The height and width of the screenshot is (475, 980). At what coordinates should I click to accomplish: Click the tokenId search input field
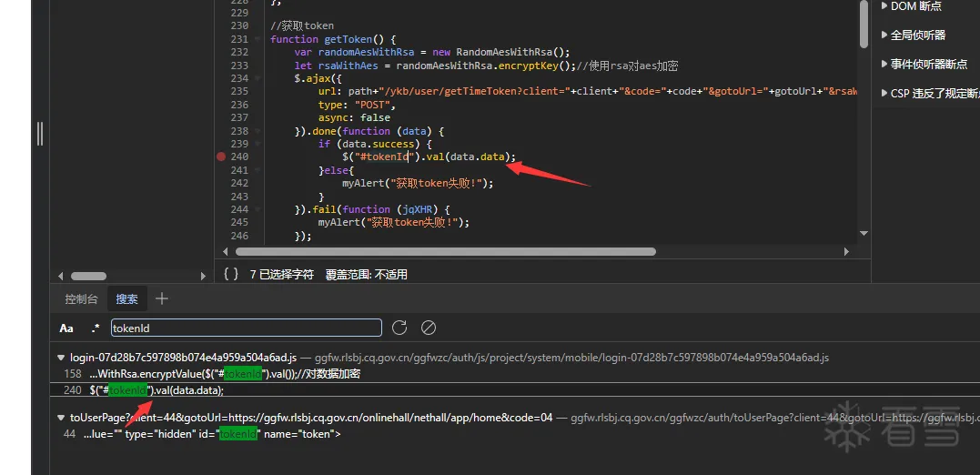point(247,328)
